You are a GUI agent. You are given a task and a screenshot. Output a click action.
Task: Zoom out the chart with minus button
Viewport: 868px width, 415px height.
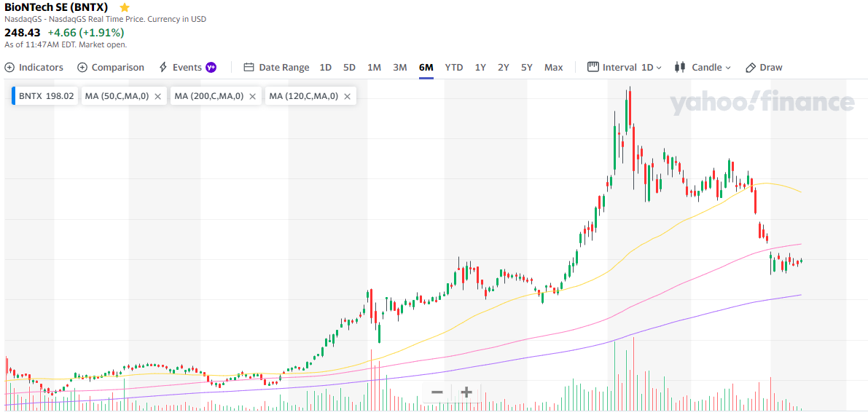[437, 392]
